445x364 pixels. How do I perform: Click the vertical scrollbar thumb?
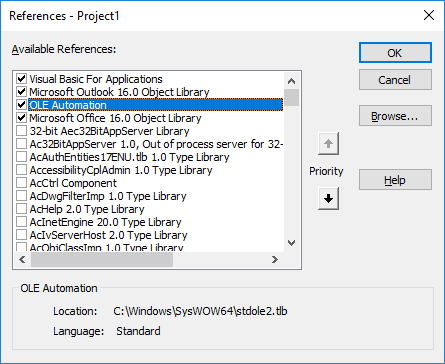[291, 97]
